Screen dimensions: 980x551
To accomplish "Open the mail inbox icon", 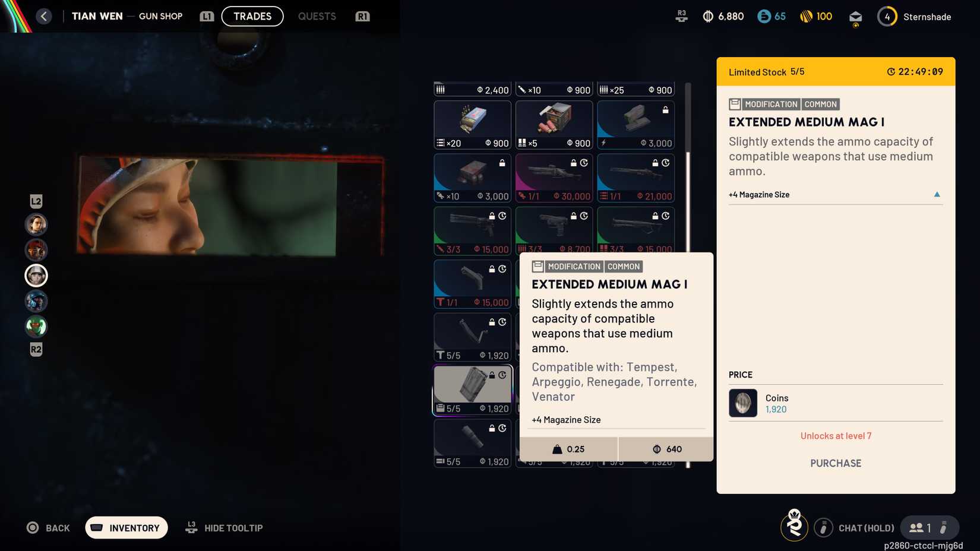I will (x=855, y=17).
